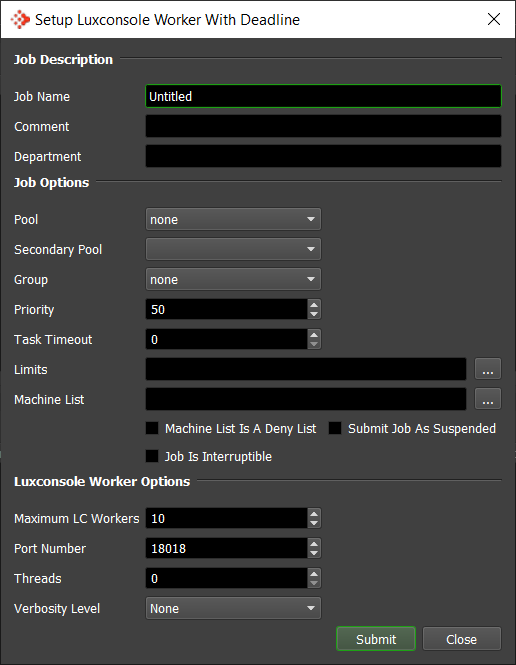The image size is (516, 665).
Task: Click the Task Timeout value field
Action: (226, 339)
